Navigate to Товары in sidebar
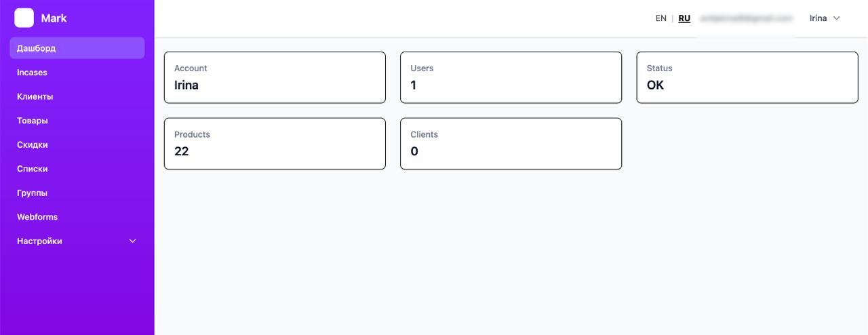868x335 pixels. tap(33, 121)
